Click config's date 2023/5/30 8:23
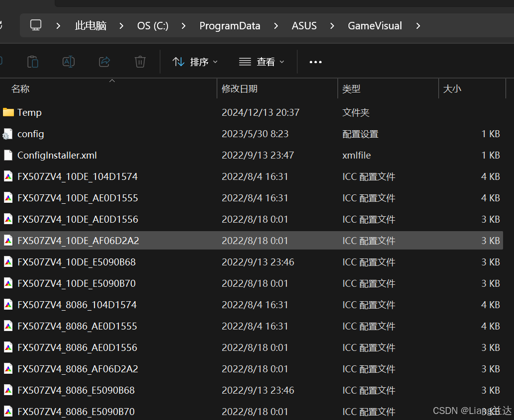The width and height of the screenshot is (514, 420). point(255,134)
